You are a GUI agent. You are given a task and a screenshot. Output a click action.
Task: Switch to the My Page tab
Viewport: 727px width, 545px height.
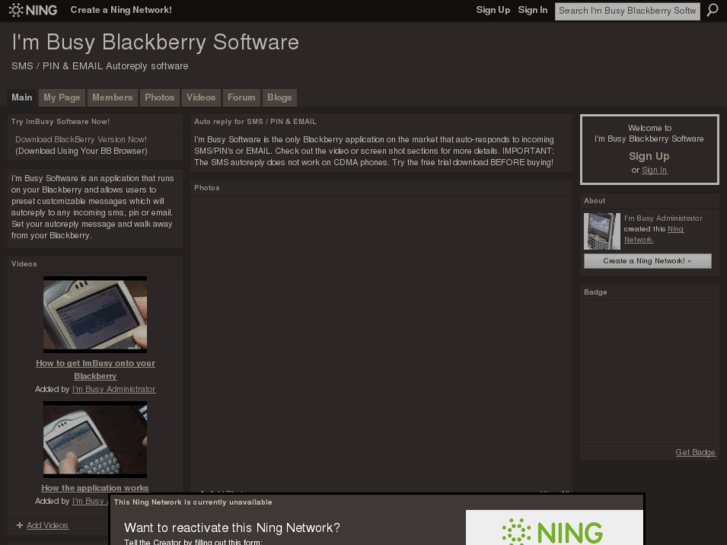tap(62, 97)
